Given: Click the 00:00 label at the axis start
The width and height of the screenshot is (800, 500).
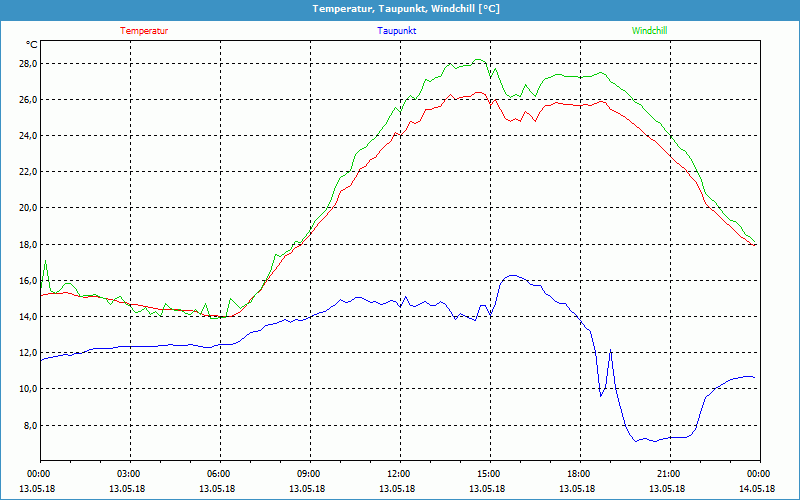Looking at the screenshot, I should 39,473.
